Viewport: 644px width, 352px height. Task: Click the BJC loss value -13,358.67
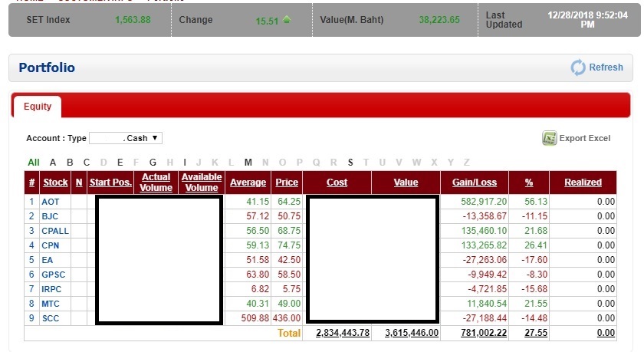pos(485,216)
